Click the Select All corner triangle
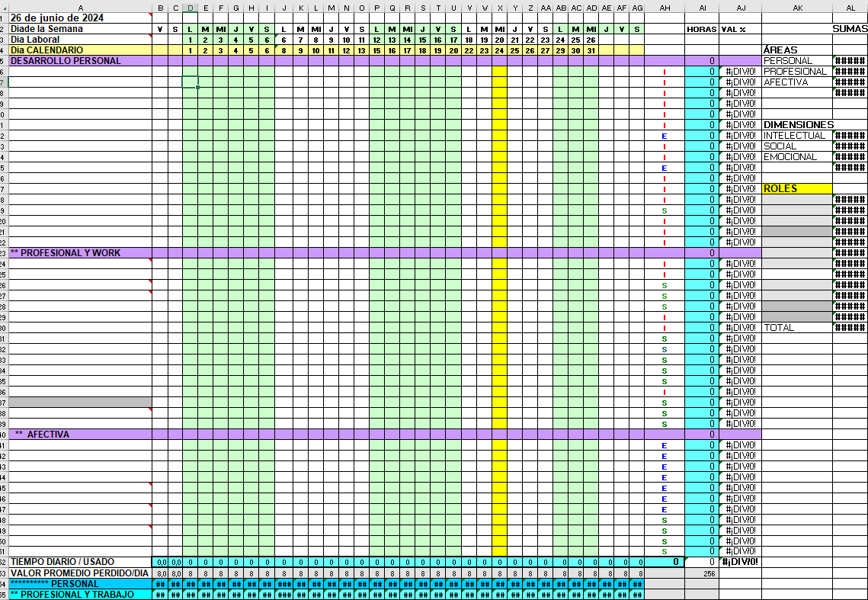The height and width of the screenshot is (600, 868). pyautogui.click(x=4, y=7)
